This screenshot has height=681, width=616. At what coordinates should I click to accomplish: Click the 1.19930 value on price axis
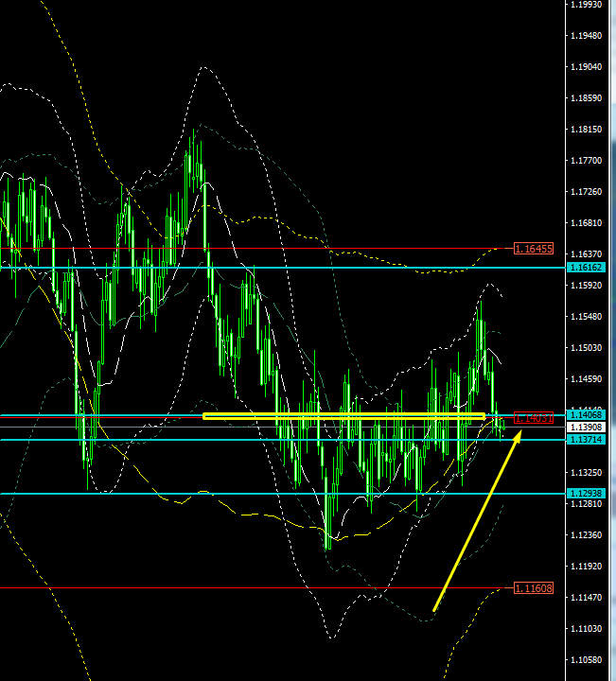tap(587, 5)
